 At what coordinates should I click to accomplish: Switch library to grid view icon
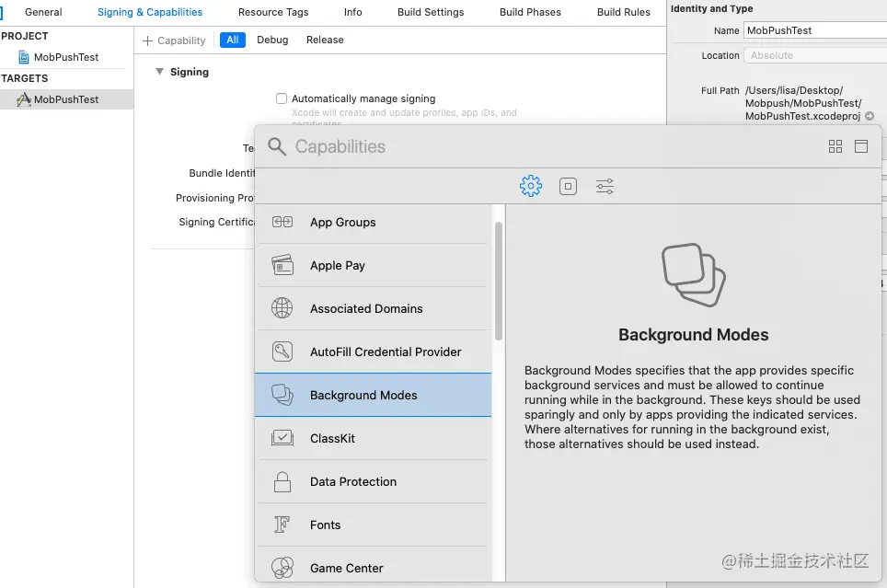click(x=835, y=146)
